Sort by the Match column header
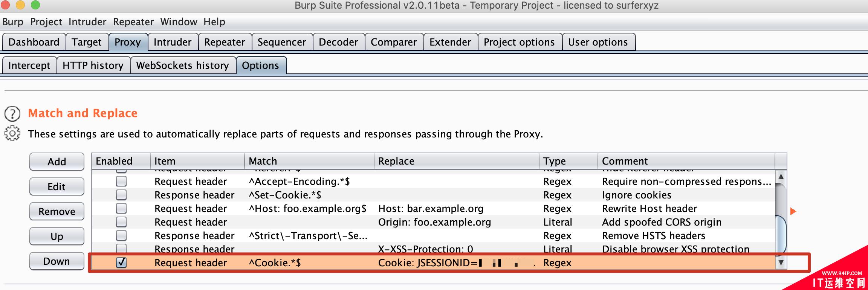 point(309,161)
